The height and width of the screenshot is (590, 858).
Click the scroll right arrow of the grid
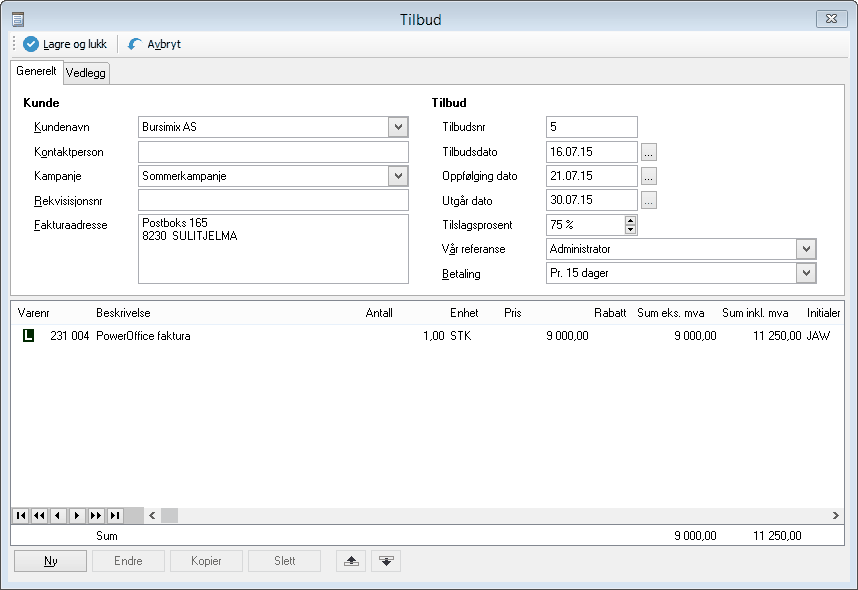[836, 515]
